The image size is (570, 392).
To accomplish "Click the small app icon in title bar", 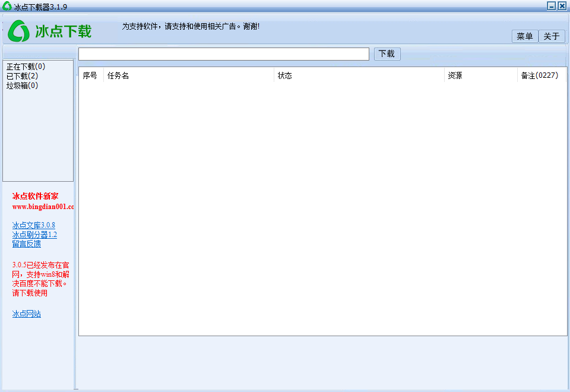I will (7, 6).
